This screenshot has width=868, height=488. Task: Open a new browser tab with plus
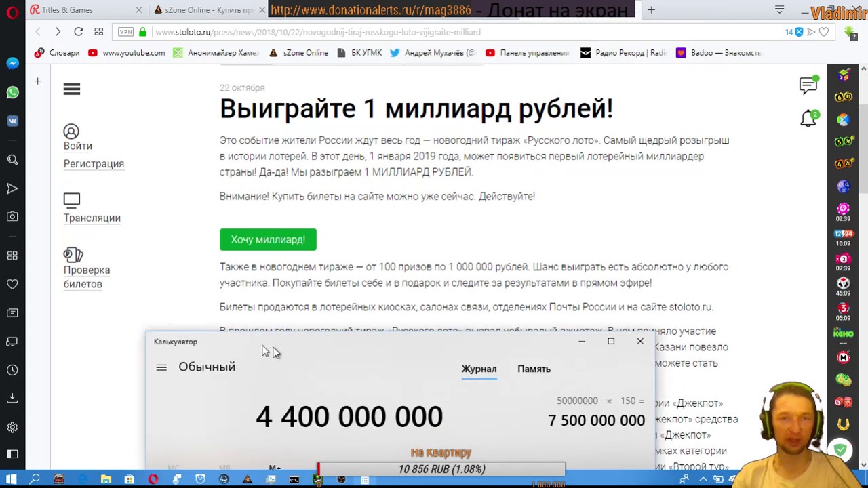[651, 10]
